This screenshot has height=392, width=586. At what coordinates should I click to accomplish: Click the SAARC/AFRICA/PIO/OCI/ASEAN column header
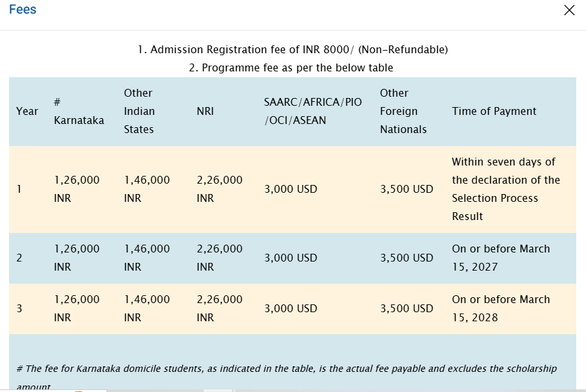313,111
